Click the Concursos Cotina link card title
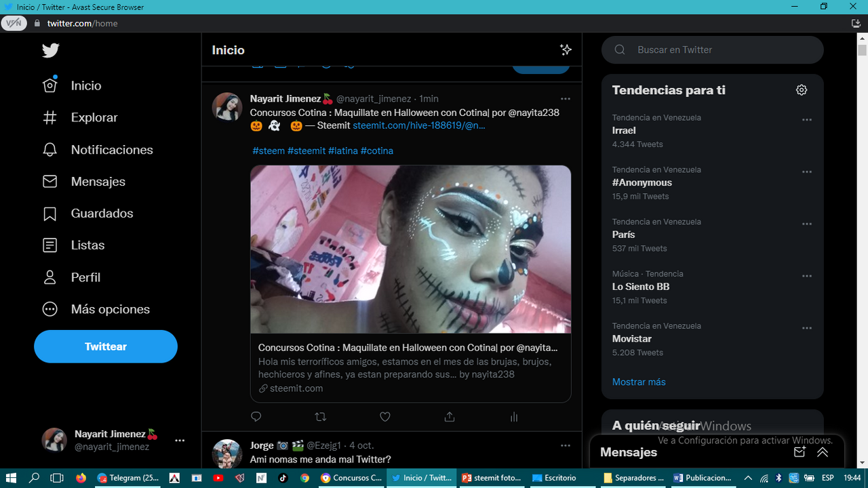Image resolution: width=868 pixels, height=488 pixels. coord(408,348)
